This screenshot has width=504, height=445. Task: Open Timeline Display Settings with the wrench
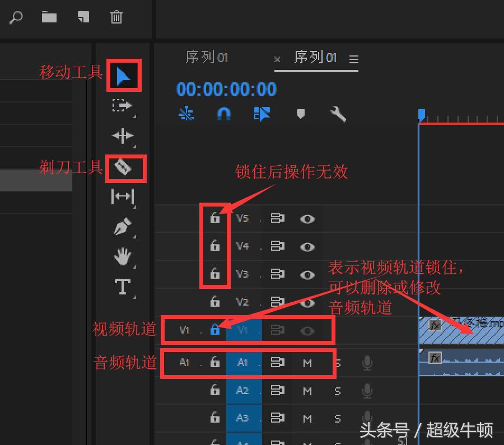click(x=337, y=114)
